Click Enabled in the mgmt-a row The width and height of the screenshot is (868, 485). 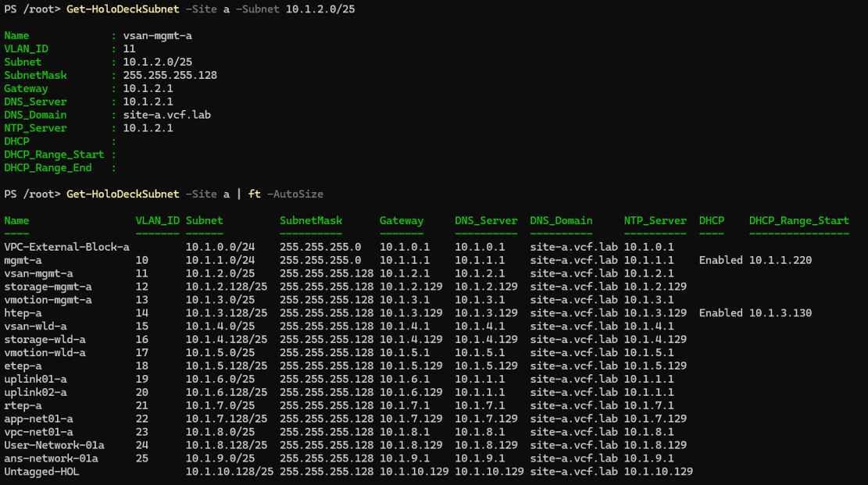pos(720,260)
